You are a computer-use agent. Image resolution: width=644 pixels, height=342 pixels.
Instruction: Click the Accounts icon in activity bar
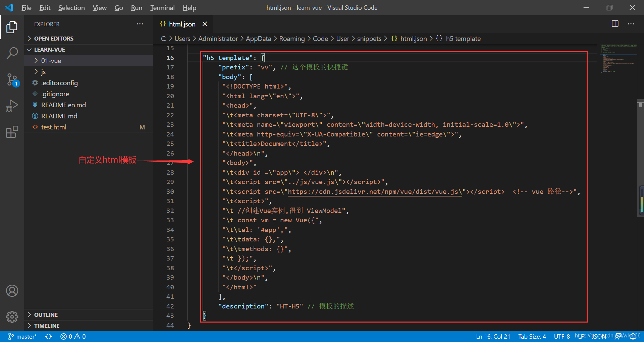pos(12,290)
